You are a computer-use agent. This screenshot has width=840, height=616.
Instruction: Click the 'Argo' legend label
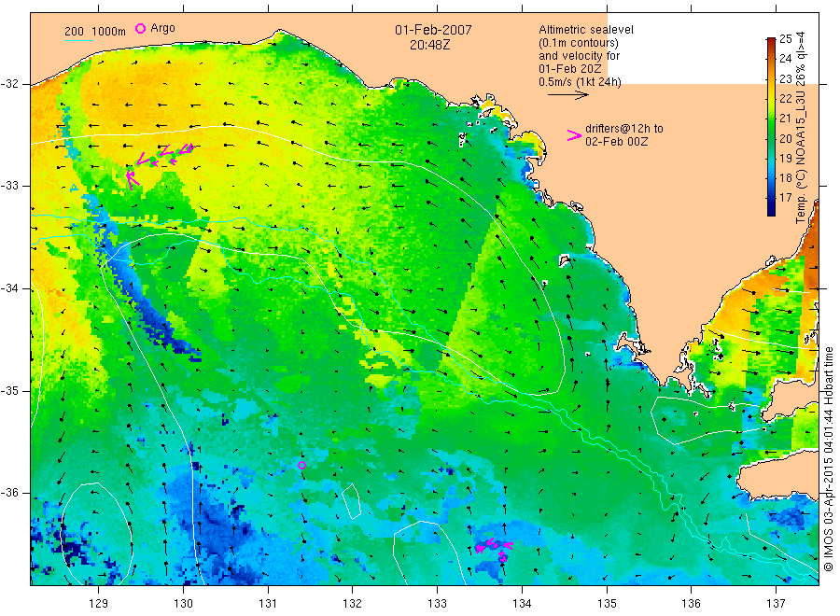point(162,28)
